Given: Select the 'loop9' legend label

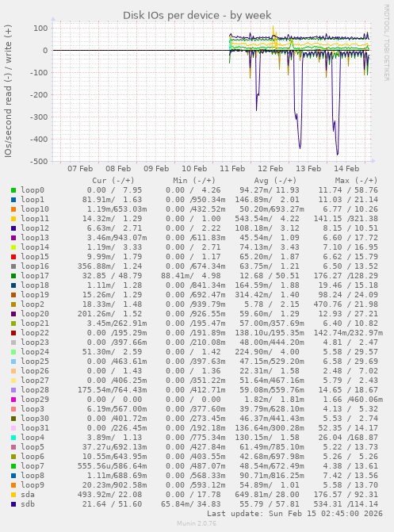Looking at the screenshot, I should pyautogui.click(x=33, y=485).
